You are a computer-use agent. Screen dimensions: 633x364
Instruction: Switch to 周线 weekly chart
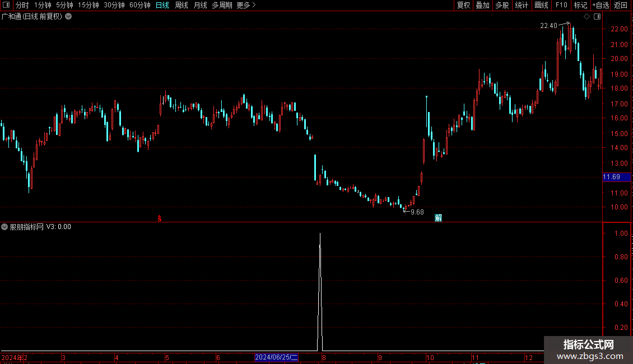181,5
